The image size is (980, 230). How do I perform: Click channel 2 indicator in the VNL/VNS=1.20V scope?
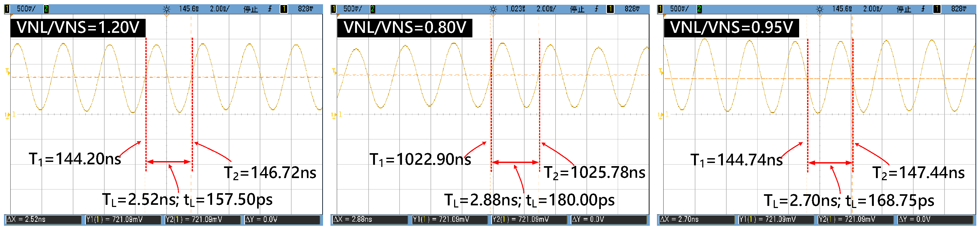coord(46,9)
